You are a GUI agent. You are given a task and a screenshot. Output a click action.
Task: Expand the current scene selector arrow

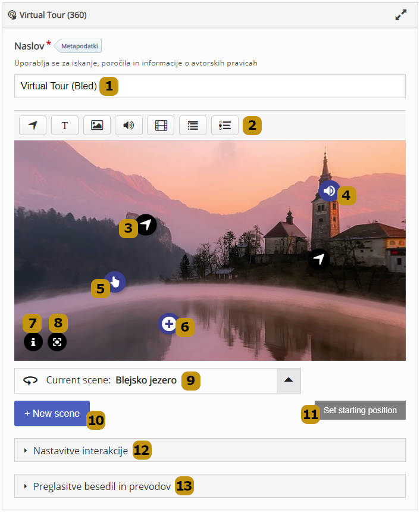coord(289,380)
